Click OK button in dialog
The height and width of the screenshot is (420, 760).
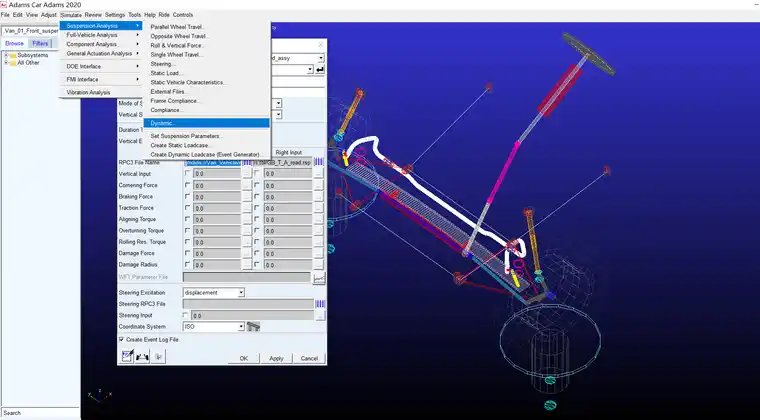243,358
